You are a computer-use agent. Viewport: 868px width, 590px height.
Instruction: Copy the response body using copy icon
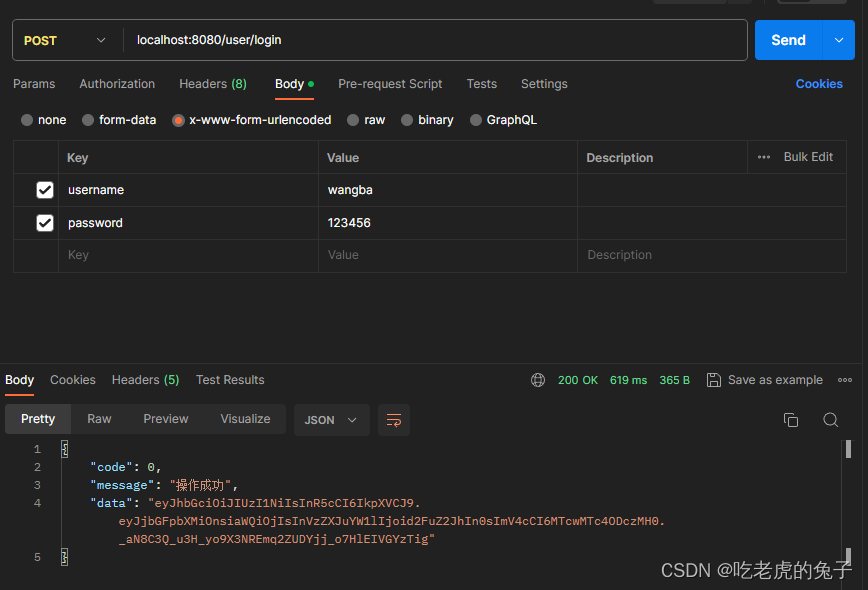click(791, 420)
